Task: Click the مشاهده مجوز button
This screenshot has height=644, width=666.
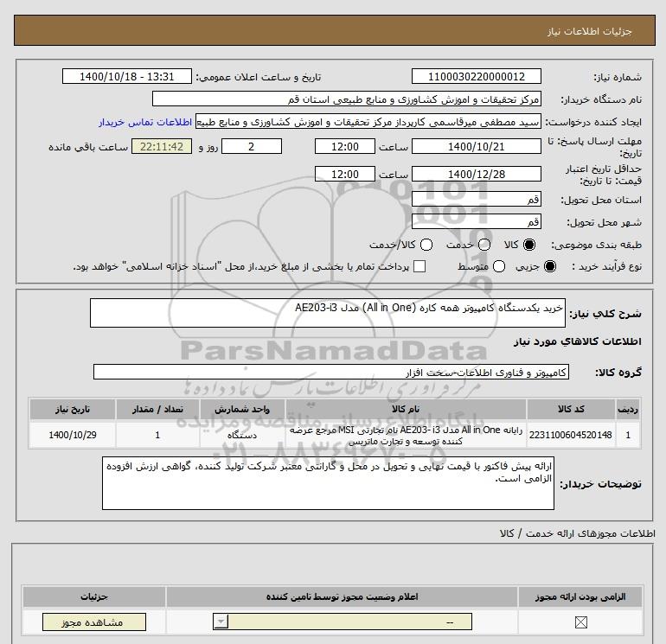Action: pos(94,622)
